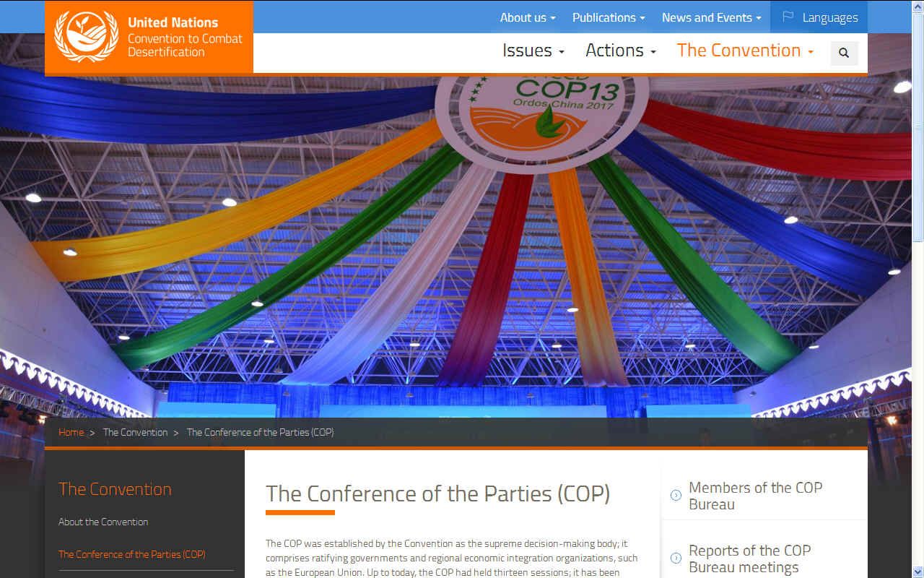Click circle arrow icon beside Members of COP Bureau

(676, 496)
